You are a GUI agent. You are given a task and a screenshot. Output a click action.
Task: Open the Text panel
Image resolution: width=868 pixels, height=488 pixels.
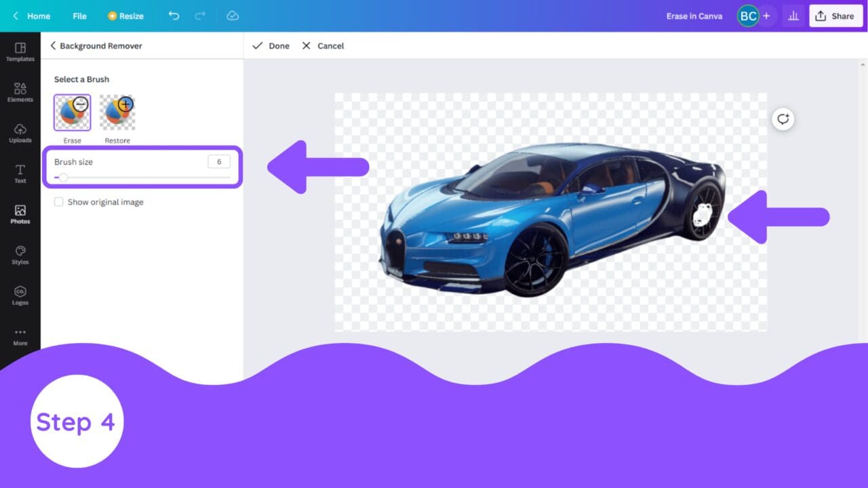20,171
